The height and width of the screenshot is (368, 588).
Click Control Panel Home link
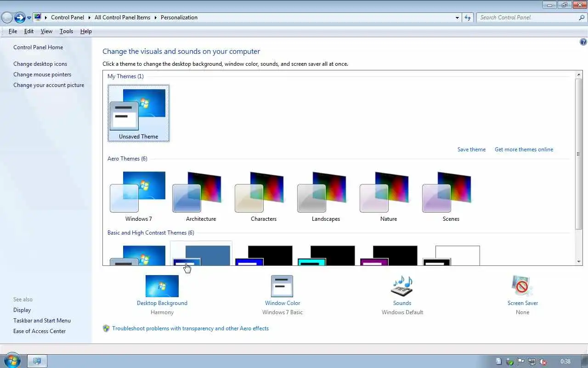tap(38, 47)
